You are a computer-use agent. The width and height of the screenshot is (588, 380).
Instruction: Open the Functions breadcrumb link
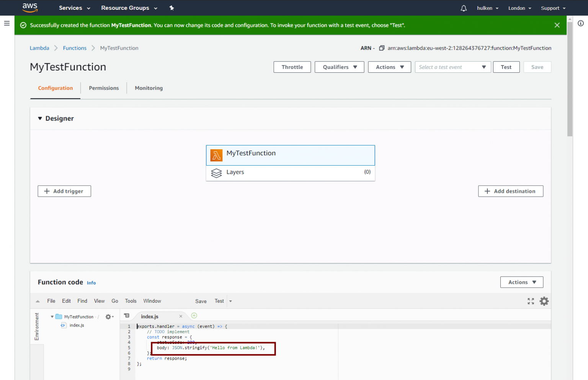coord(75,48)
